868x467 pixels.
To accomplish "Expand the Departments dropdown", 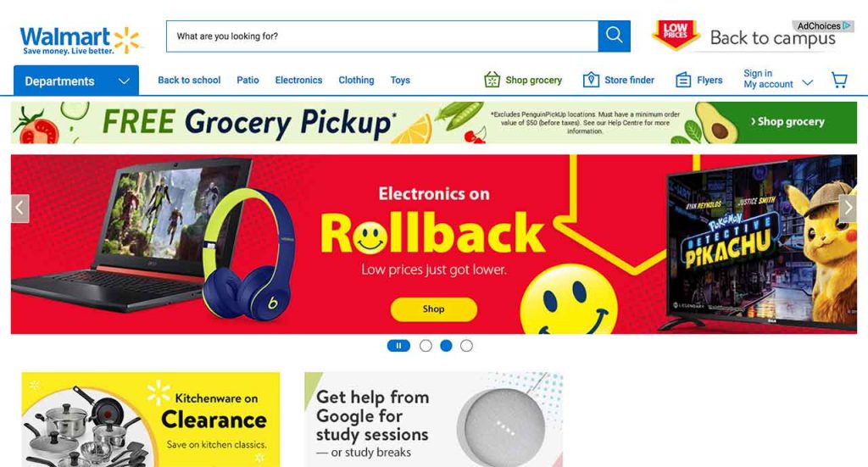I will [76, 81].
